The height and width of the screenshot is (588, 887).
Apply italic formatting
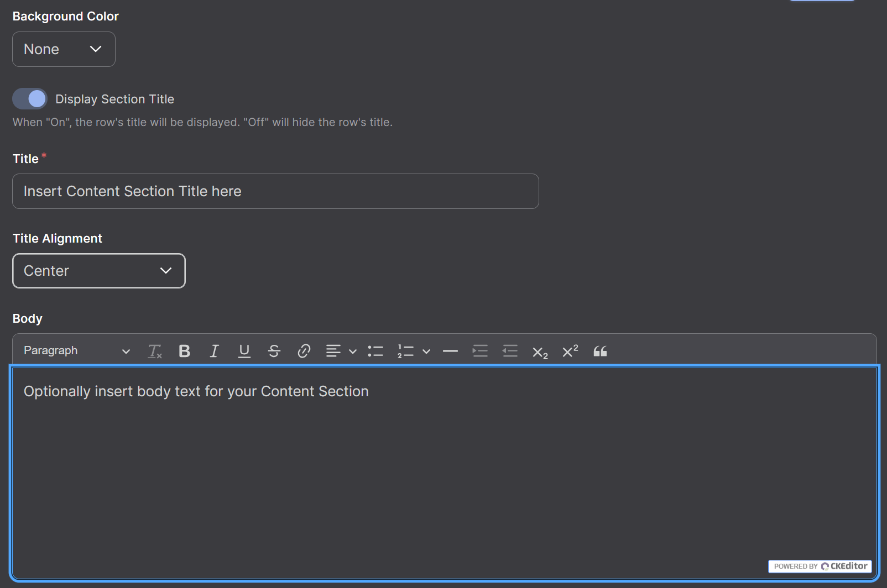coord(214,351)
